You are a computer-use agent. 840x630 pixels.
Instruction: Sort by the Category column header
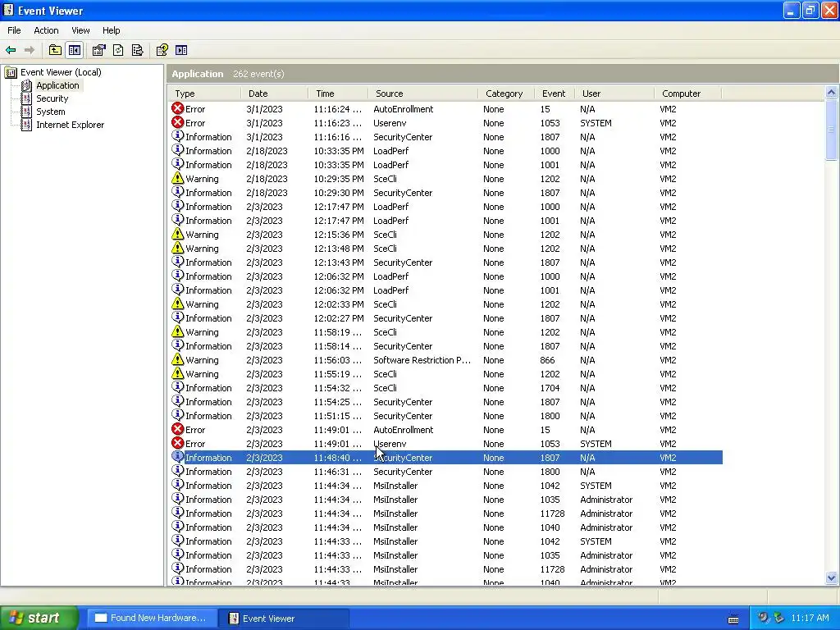[505, 94]
